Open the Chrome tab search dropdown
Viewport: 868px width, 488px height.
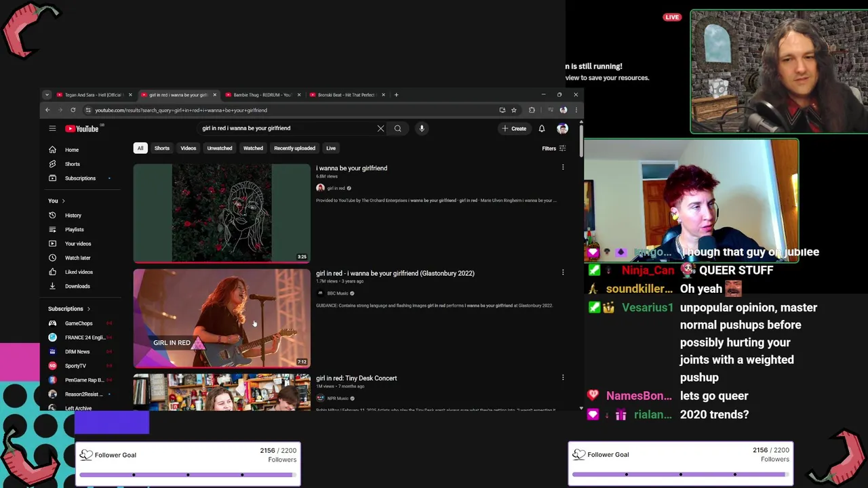47,95
